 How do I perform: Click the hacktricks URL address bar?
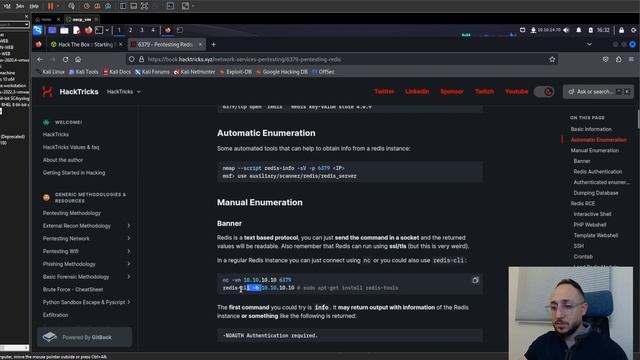[342, 59]
